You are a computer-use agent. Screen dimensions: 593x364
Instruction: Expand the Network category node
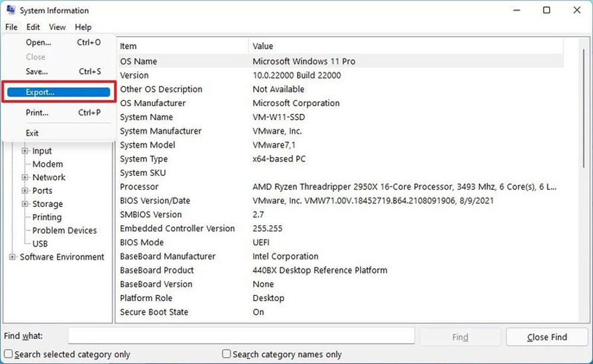point(25,177)
